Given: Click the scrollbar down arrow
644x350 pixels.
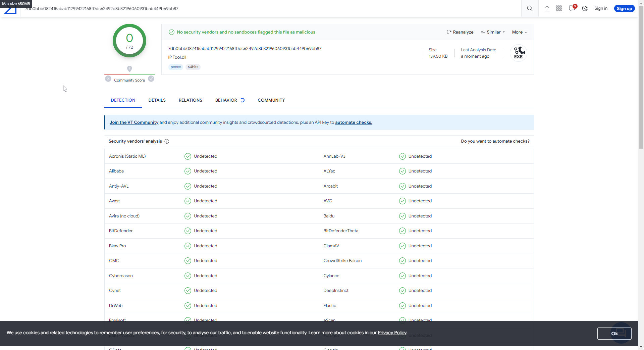Looking at the screenshot, I should (641, 347).
